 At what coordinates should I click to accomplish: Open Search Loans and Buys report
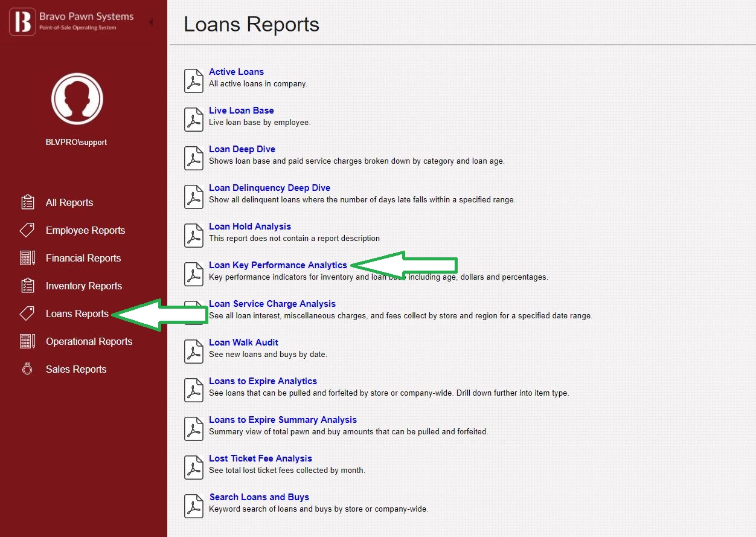coord(259,497)
